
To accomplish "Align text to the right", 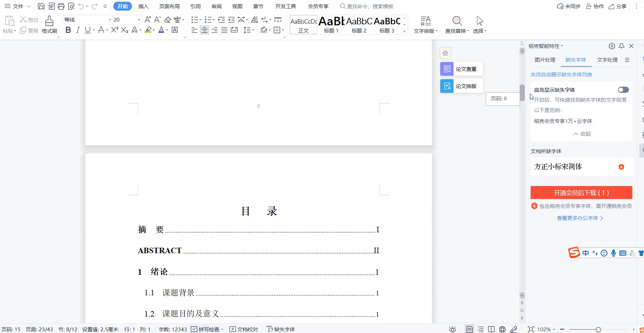I will click(214, 30).
